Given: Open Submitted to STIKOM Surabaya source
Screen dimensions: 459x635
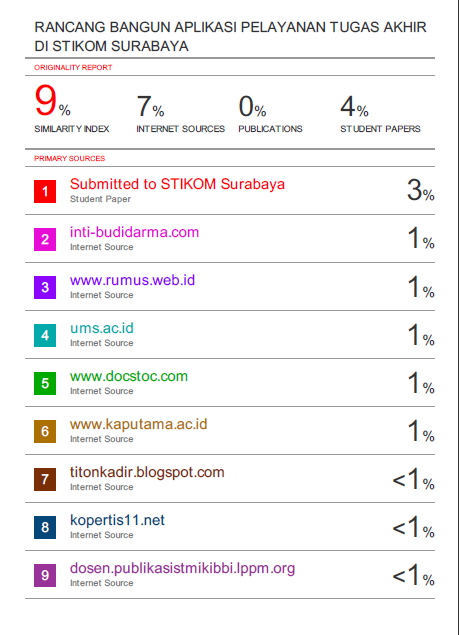Looking at the screenshot, I should click(x=177, y=184).
